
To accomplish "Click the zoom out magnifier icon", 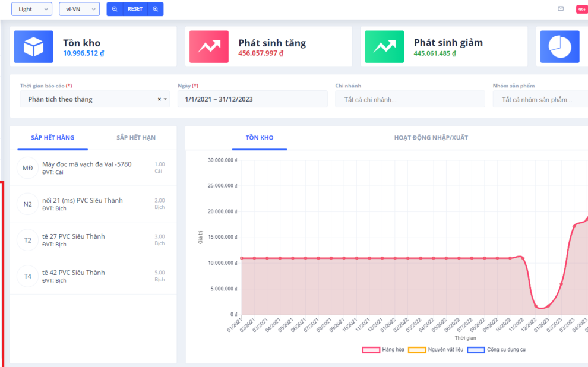I will [115, 9].
